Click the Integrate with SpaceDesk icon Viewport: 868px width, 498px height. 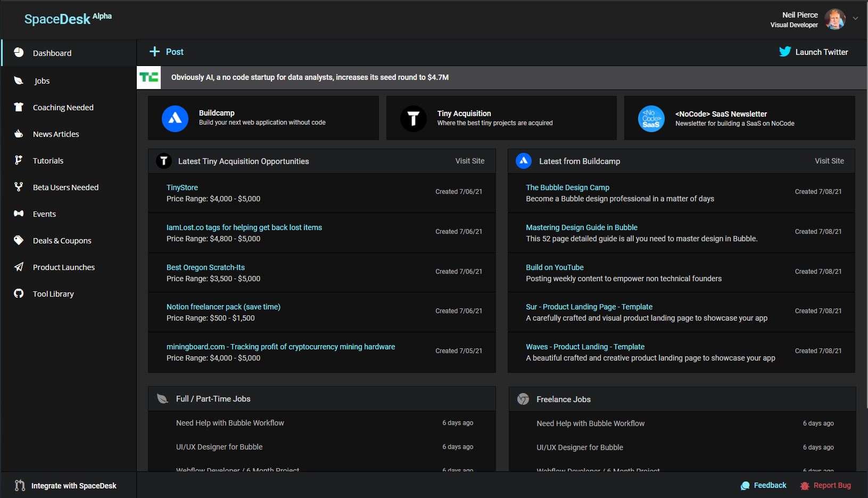(20, 485)
